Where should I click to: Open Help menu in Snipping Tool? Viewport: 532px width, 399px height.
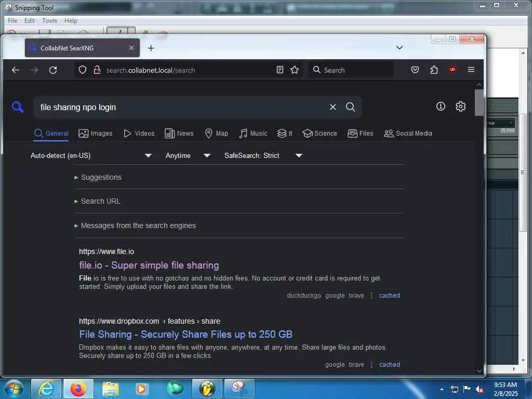pyautogui.click(x=71, y=21)
